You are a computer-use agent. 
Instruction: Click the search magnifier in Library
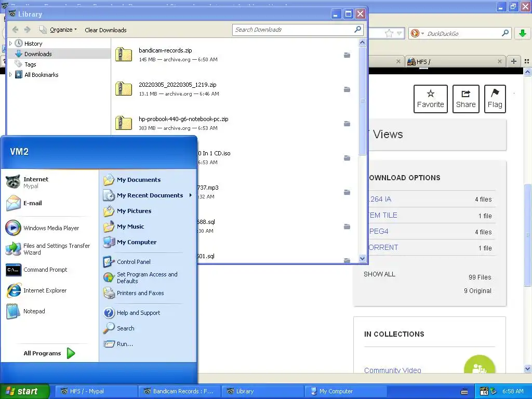tap(357, 30)
